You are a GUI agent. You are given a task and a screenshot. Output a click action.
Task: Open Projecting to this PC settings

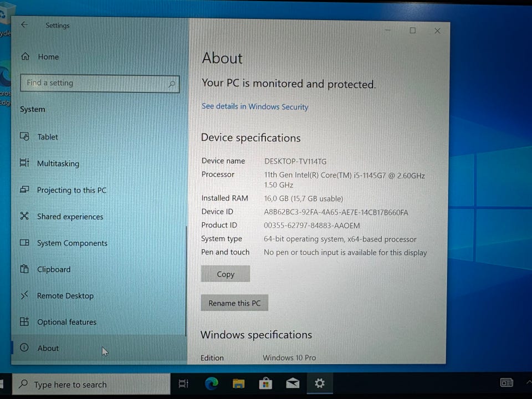click(x=71, y=190)
